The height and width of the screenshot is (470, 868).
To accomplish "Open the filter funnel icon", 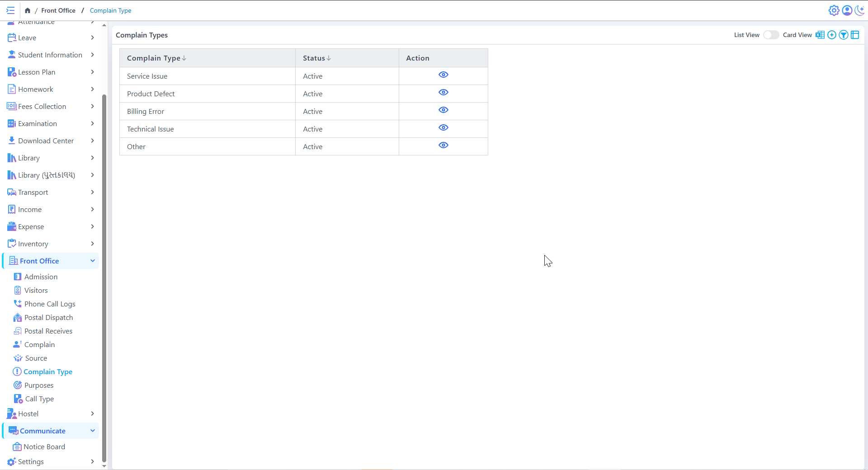I will tap(843, 35).
